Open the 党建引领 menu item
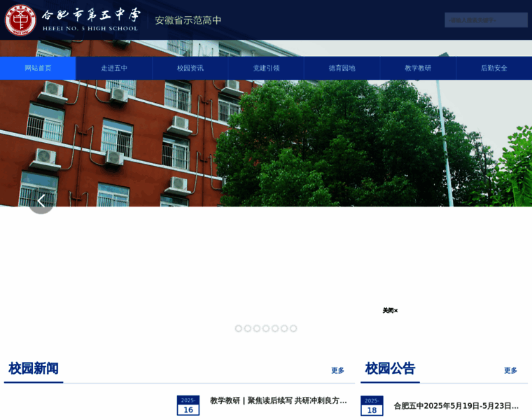 tap(266, 68)
